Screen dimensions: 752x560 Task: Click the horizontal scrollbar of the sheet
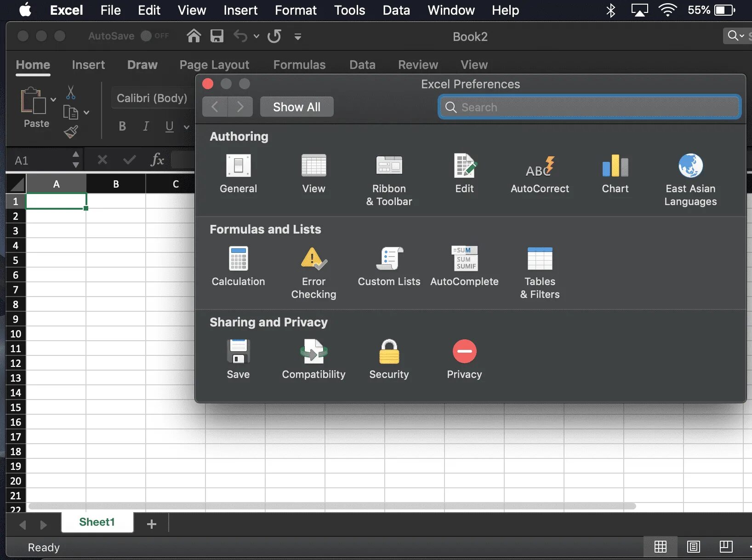point(332,506)
